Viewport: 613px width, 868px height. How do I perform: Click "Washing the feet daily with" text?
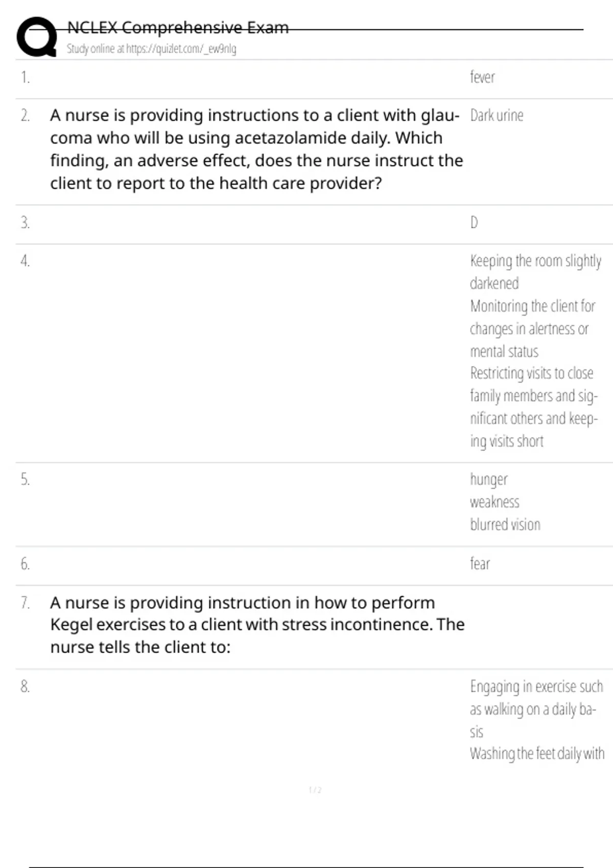pyautogui.click(x=537, y=754)
